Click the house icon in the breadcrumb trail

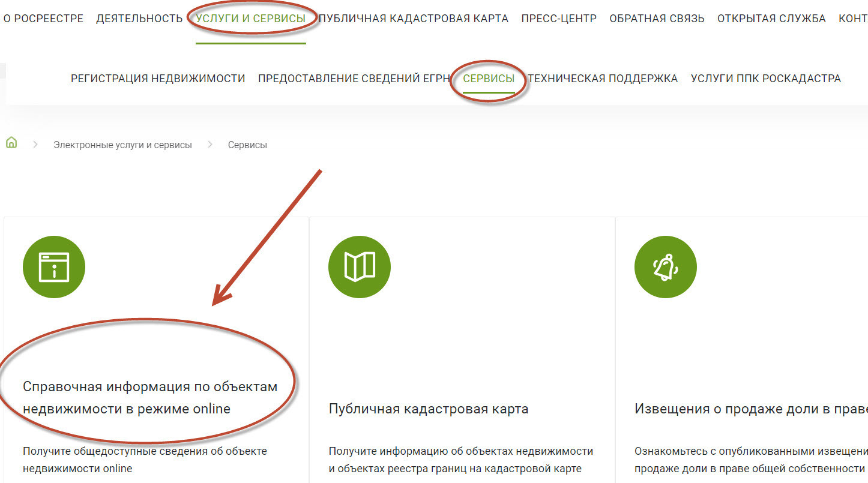point(11,144)
